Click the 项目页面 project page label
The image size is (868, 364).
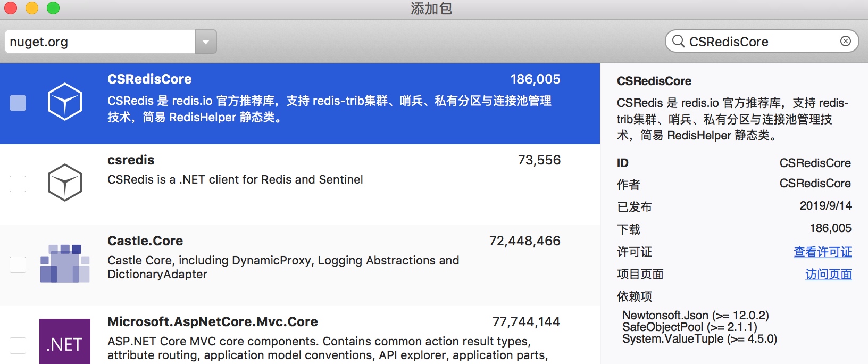(x=640, y=274)
